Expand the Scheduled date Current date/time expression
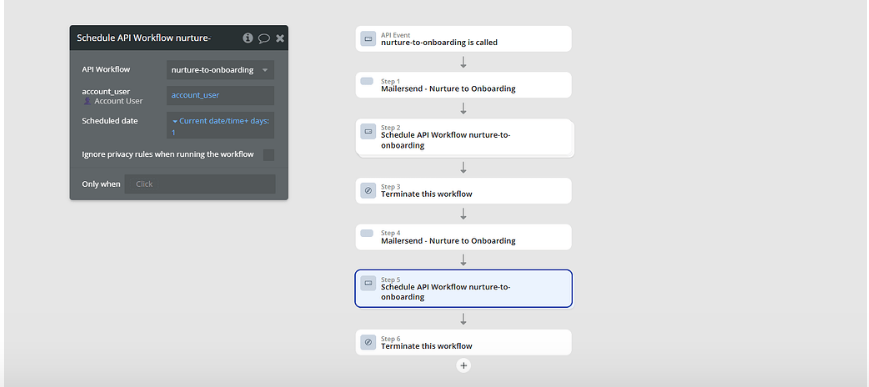869x387 pixels. tap(220, 126)
